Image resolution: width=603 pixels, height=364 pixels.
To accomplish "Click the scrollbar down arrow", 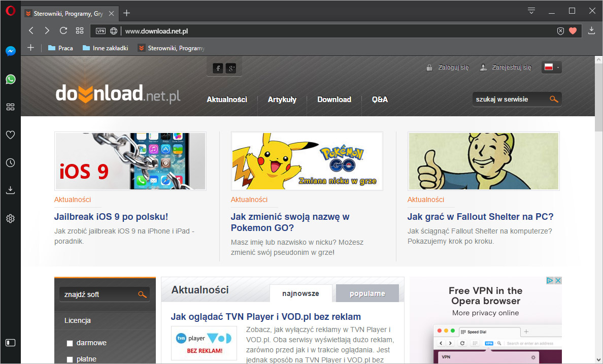I will click(x=599, y=359).
